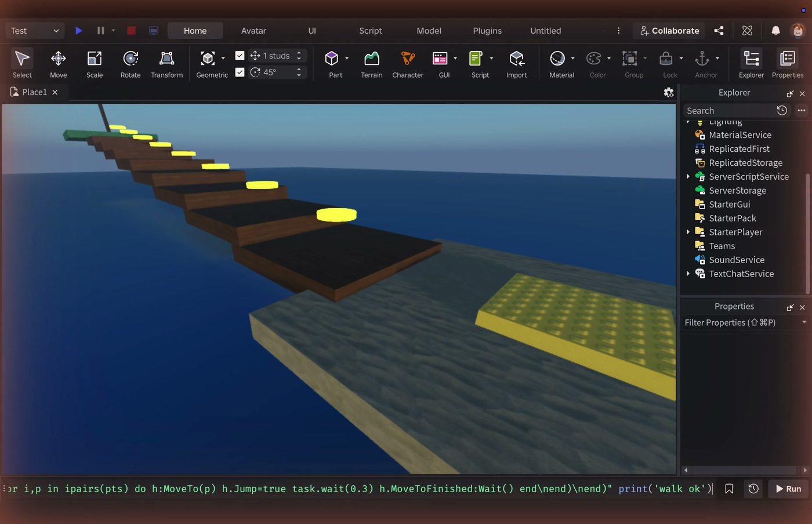Activate the Select tool
Image resolution: width=812 pixels, height=524 pixels.
[x=22, y=64]
